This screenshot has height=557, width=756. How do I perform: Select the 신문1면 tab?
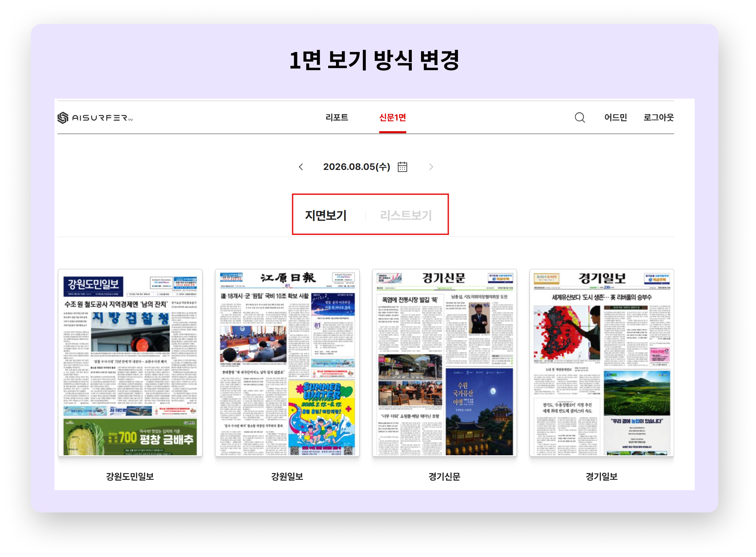click(x=393, y=117)
